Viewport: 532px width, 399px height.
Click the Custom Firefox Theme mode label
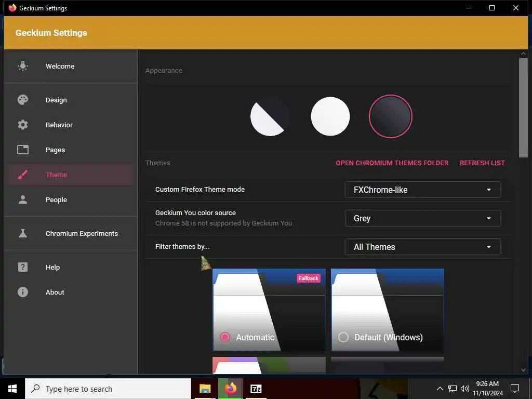(200, 189)
